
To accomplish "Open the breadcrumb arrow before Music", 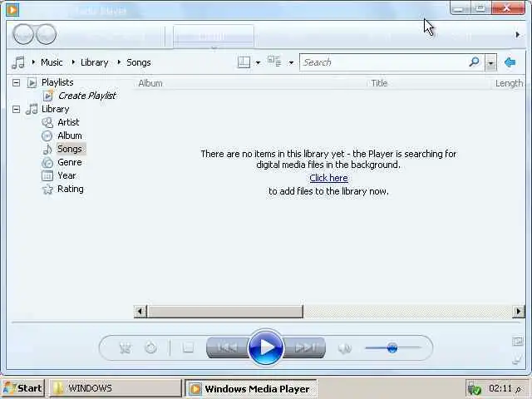I will pos(33,62).
